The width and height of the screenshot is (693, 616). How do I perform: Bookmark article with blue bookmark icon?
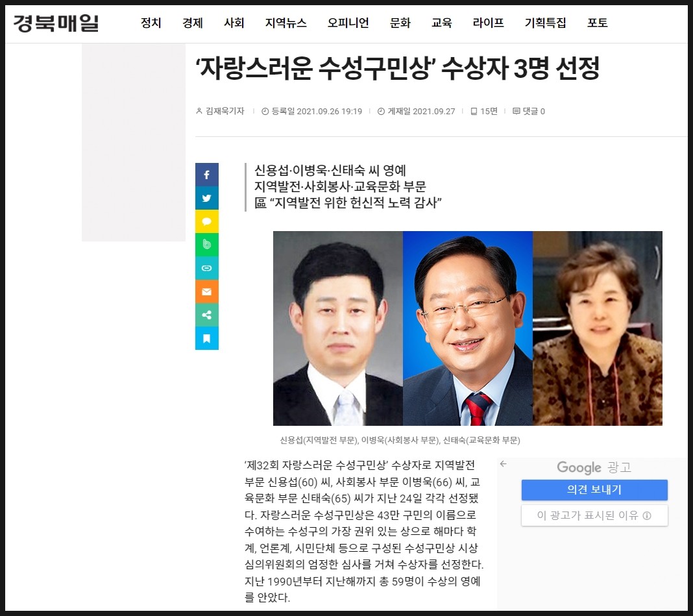coord(207,338)
